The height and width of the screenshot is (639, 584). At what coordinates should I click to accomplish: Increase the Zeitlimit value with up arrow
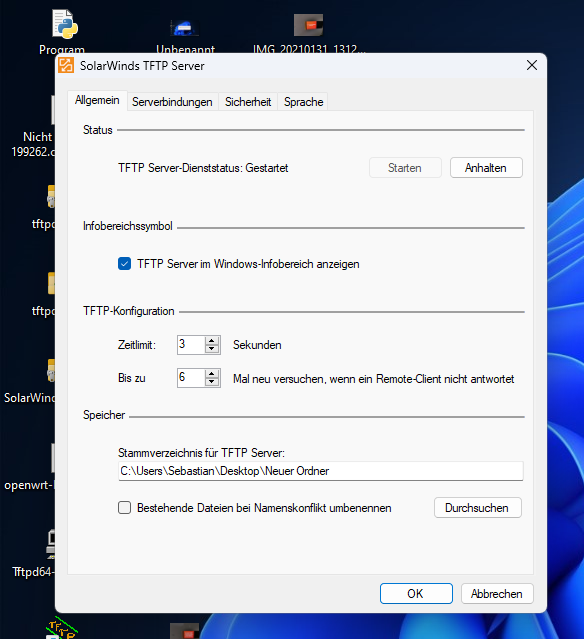[212, 341]
